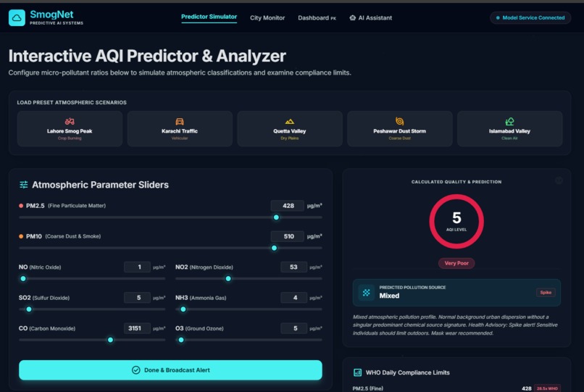Click the Mixed pollution source icon
This screenshot has height=392, width=584.
point(367,293)
